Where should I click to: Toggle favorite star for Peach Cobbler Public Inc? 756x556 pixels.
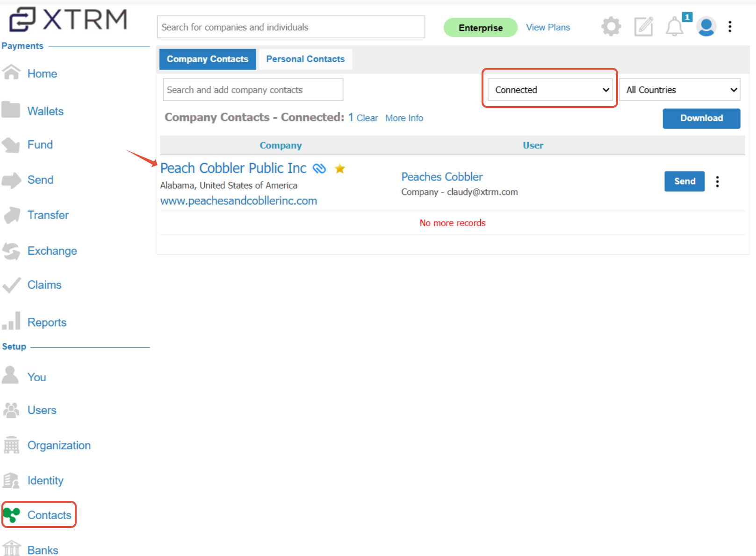click(340, 169)
